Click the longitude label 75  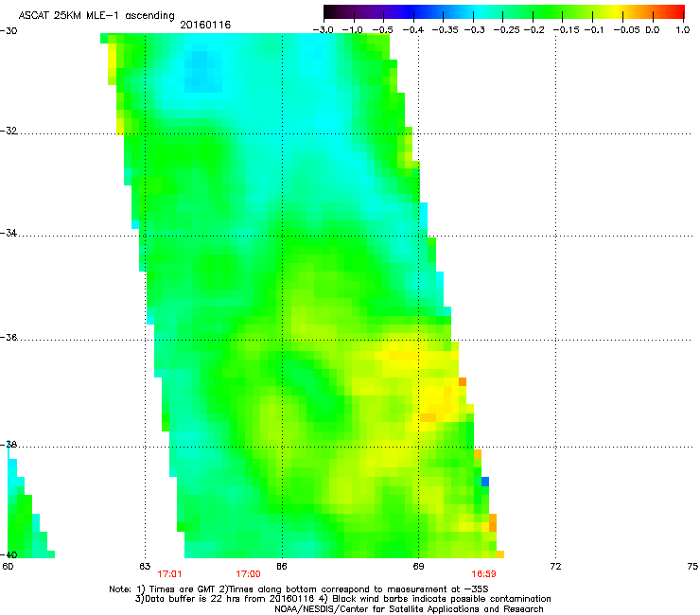pos(692,567)
